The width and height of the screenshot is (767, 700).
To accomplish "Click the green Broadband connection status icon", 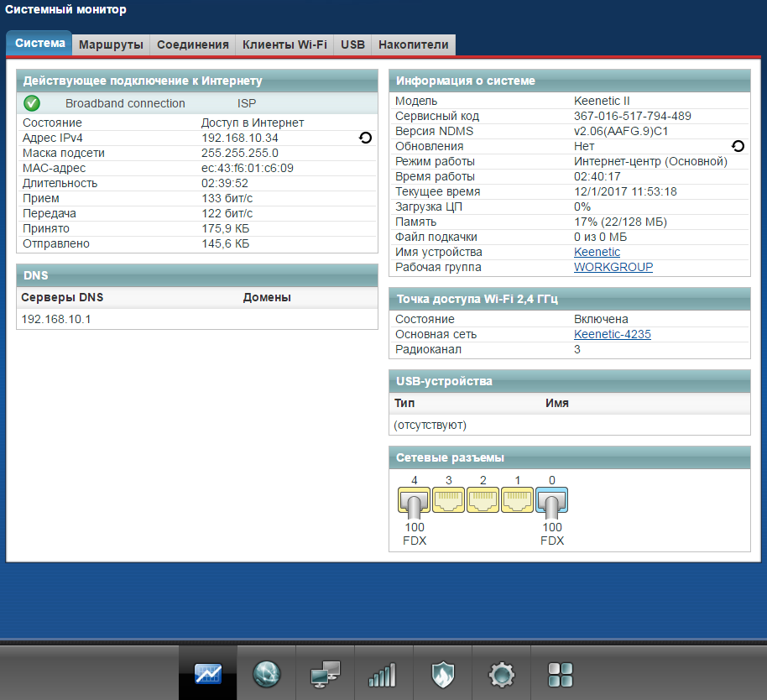I will coord(32,103).
